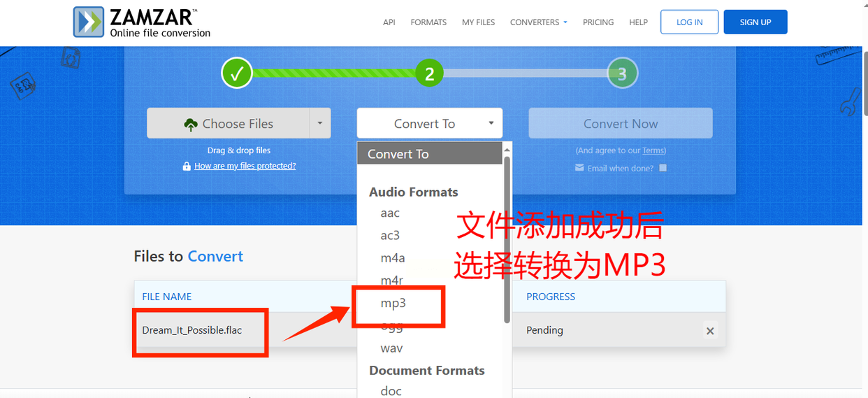Remove Dream_It_Possible.flac with the X button
The image size is (868, 398).
[x=710, y=331]
